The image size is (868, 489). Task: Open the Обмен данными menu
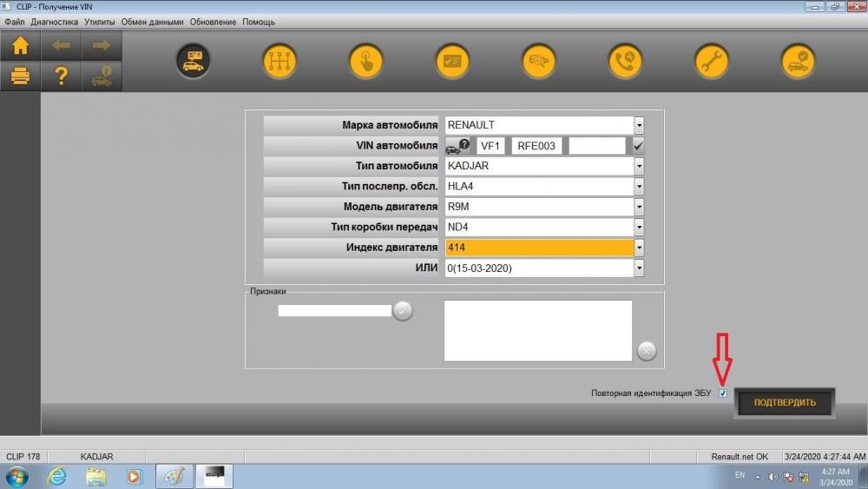152,23
